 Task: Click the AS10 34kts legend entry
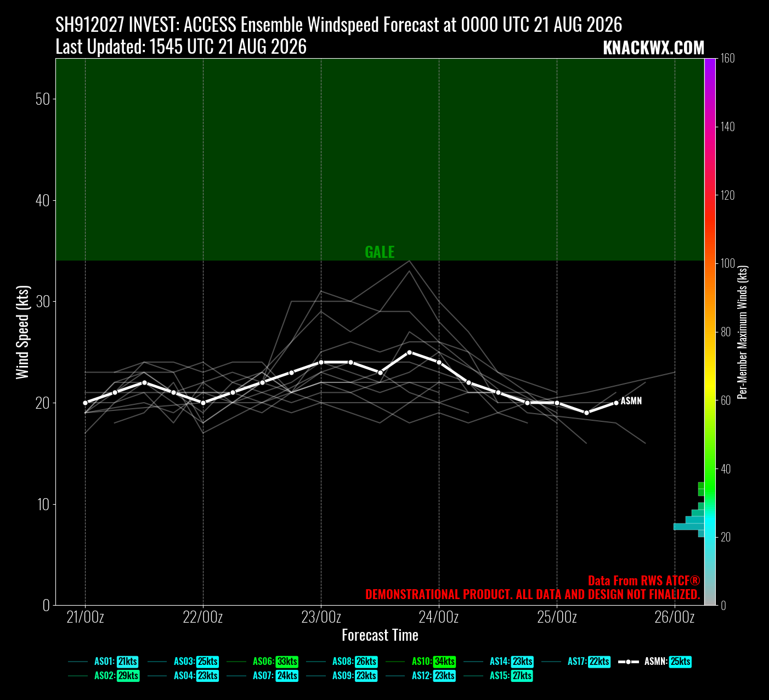tap(421, 662)
